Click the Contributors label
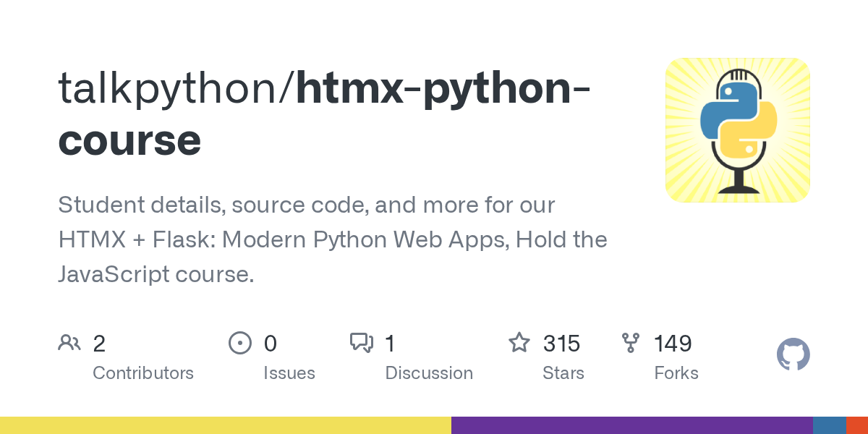The width and height of the screenshot is (868, 434). click(143, 373)
